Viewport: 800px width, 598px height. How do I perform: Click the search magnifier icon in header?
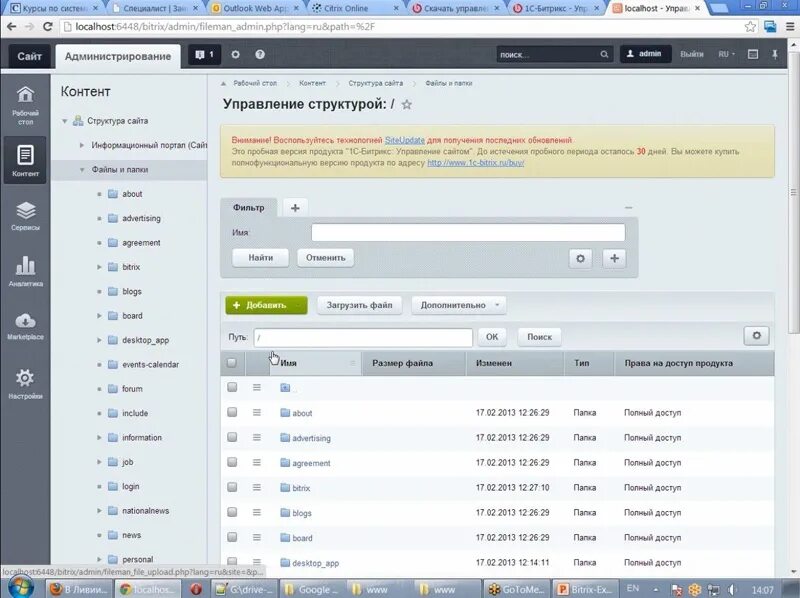coord(604,54)
